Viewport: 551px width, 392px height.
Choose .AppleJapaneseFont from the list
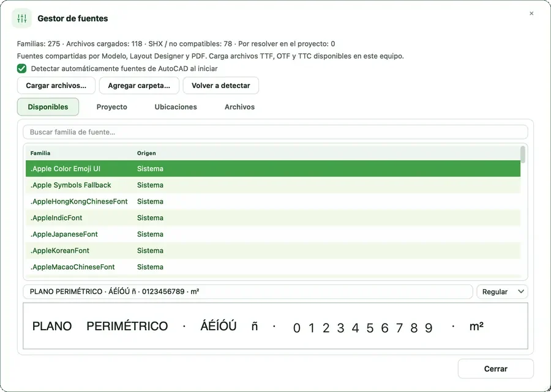[273, 234]
